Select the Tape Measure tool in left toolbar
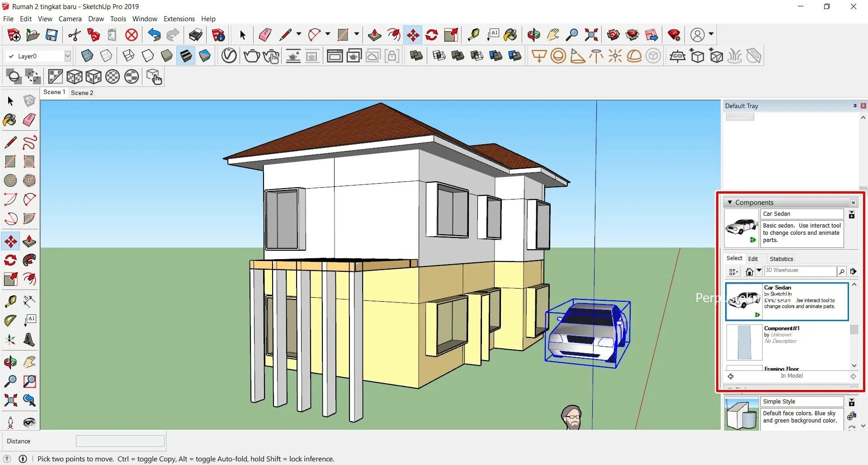The image size is (868, 465). click(x=10, y=301)
